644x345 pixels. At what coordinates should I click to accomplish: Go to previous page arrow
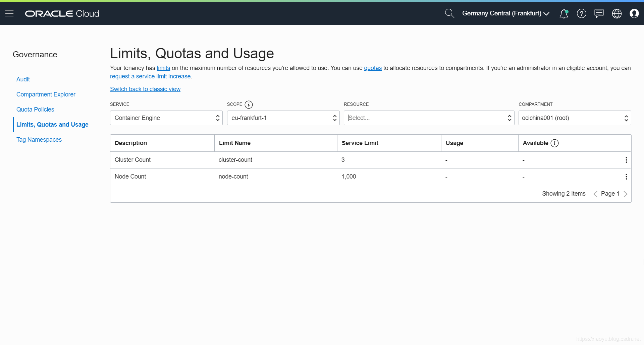595,194
